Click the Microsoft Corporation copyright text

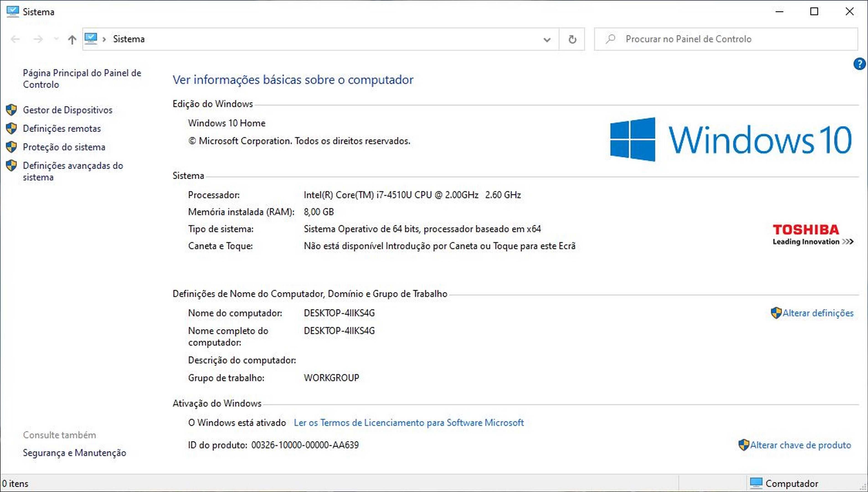click(299, 141)
